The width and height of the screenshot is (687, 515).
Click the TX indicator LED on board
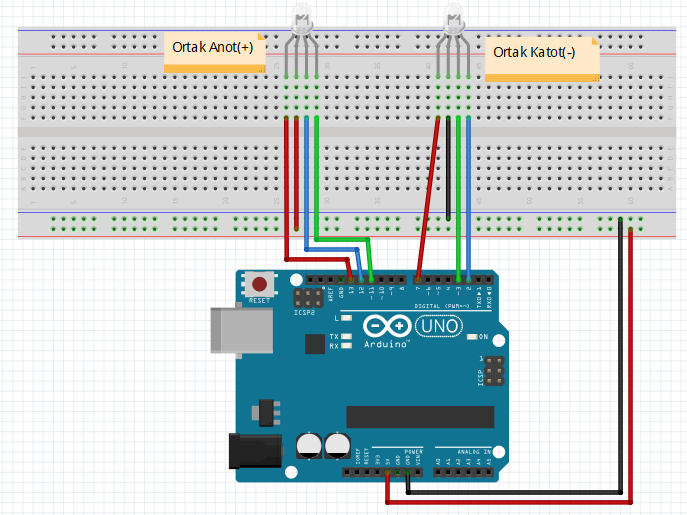(x=345, y=336)
